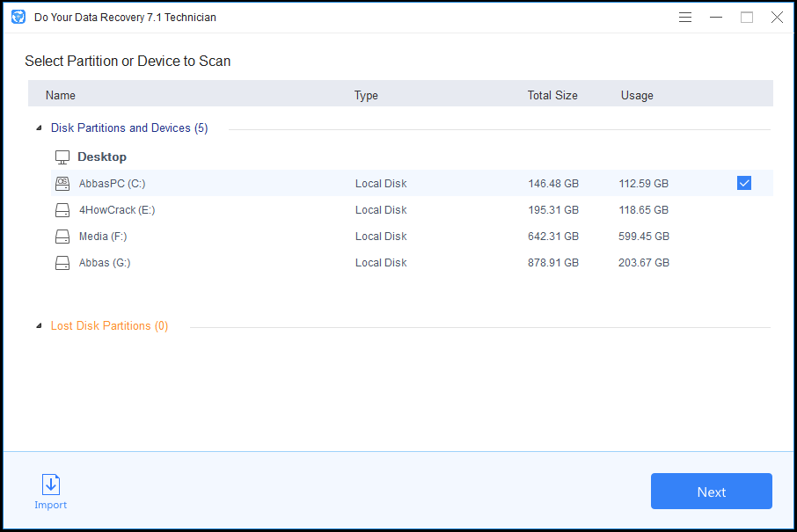Click the Media (F:) drive icon
Image resolution: width=797 pixels, height=532 pixels.
[x=62, y=237]
